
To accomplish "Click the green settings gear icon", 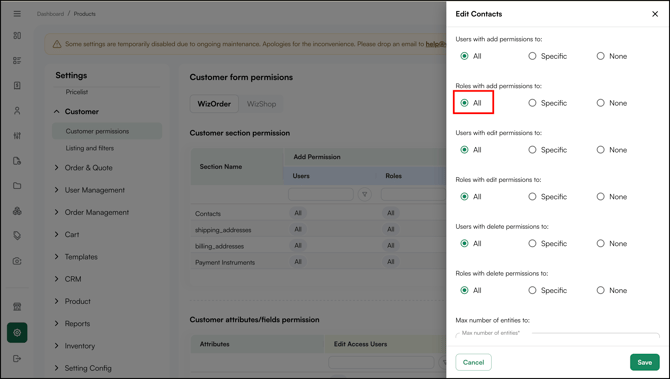I will pos(17,332).
